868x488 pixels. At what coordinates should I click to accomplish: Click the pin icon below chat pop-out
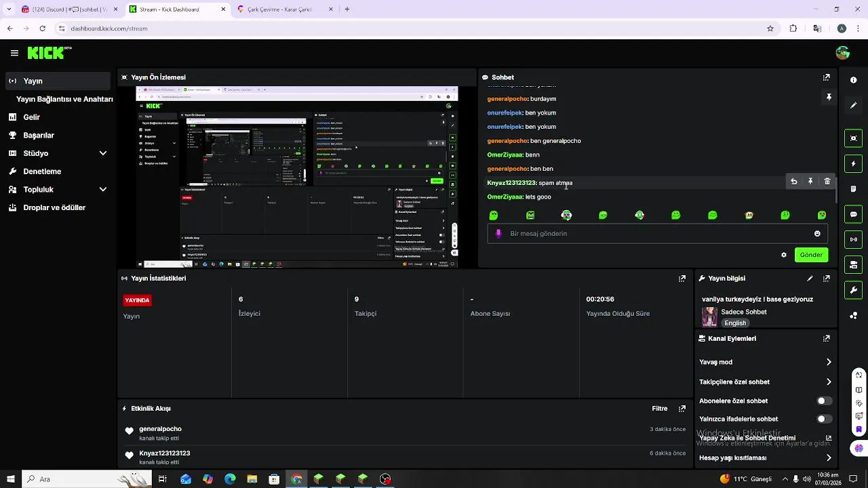[x=829, y=98]
